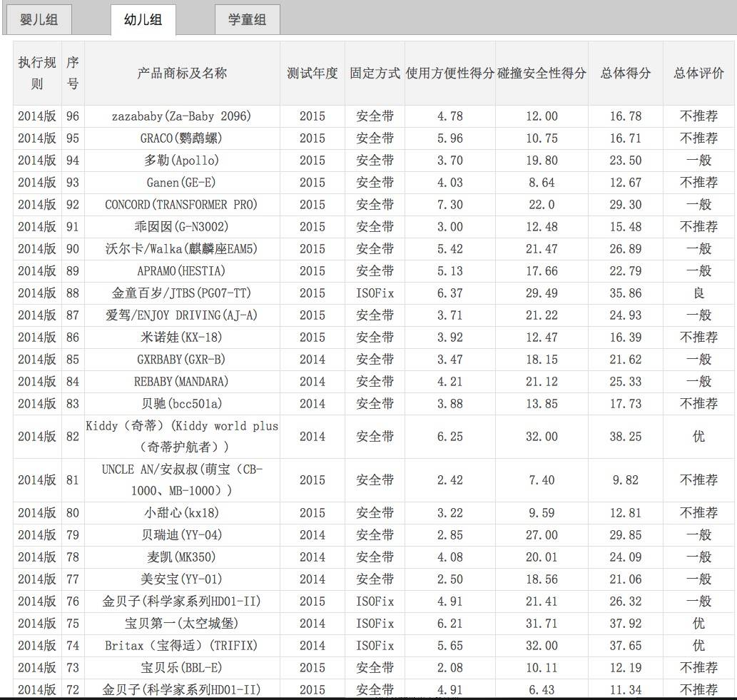The width and height of the screenshot is (737, 700).
Task: Click the 总体得分 column header
Action: pyautogui.click(x=625, y=73)
